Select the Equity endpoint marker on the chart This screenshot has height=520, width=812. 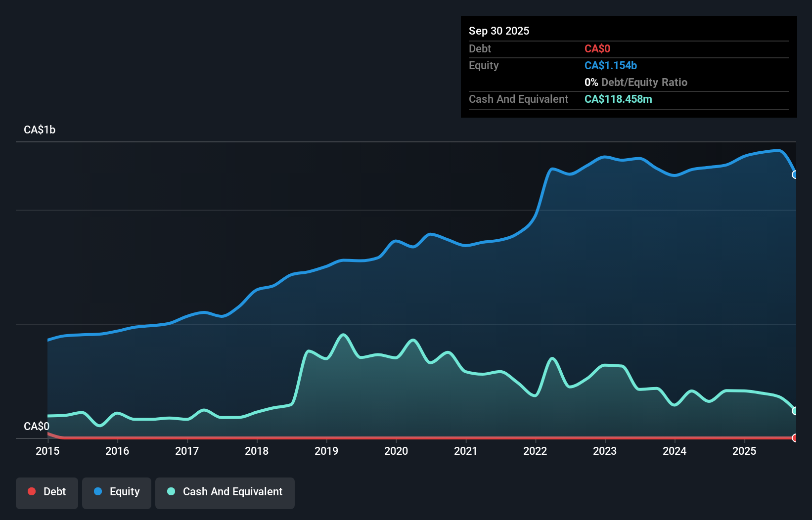pyautogui.click(x=795, y=174)
